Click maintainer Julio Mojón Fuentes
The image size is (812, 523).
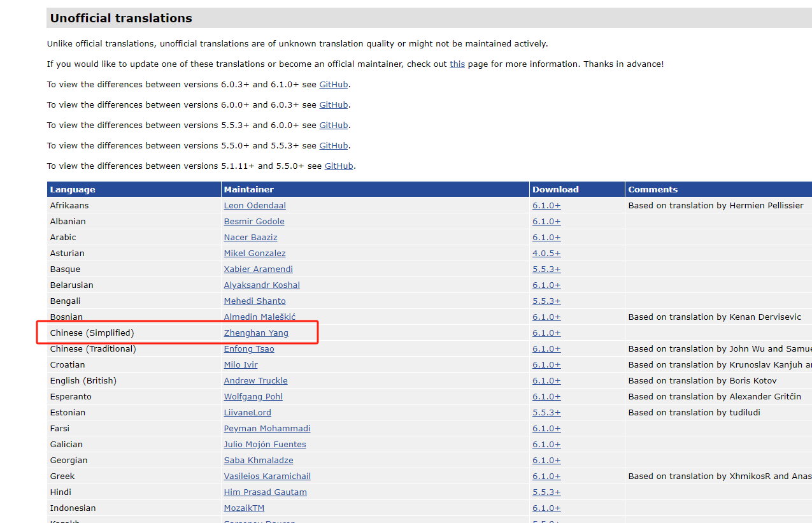tap(265, 445)
